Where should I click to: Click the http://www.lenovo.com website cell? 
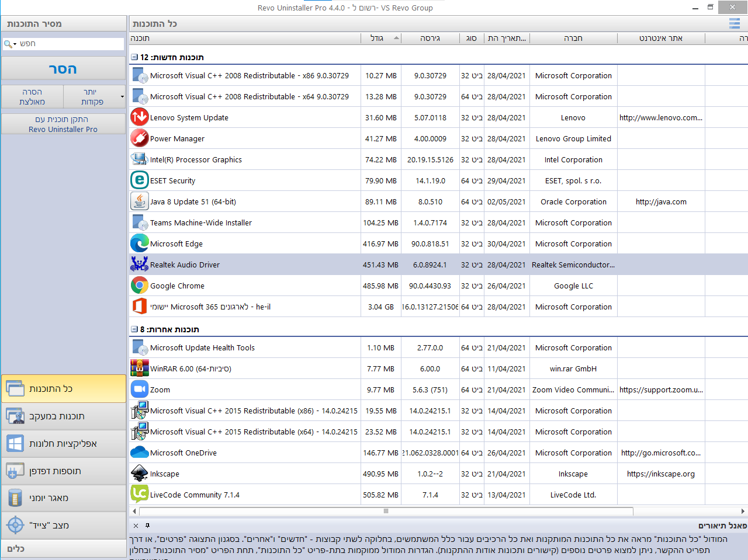[661, 117]
